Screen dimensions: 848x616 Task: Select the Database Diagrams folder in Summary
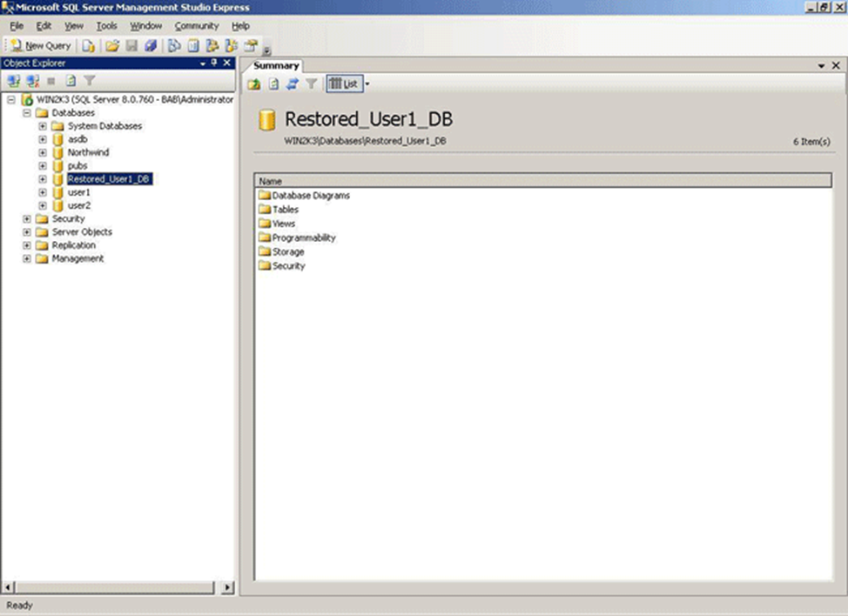pyautogui.click(x=305, y=196)
